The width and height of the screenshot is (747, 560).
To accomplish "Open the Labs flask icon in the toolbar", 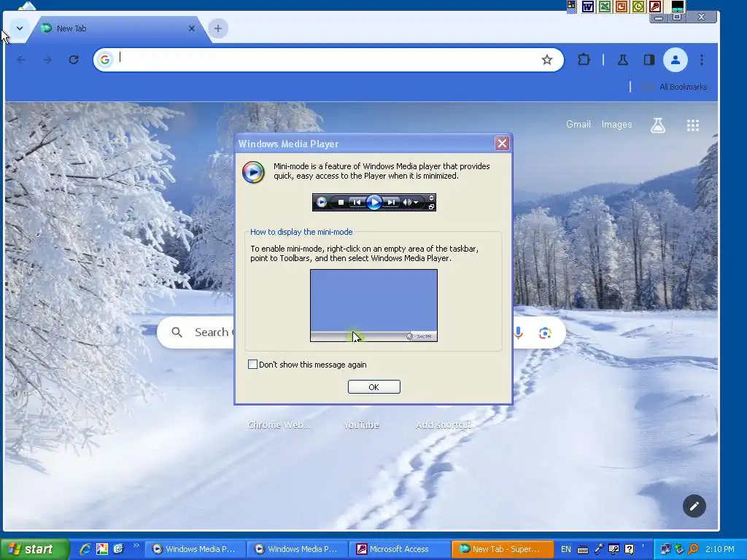I will click(623, 60).
